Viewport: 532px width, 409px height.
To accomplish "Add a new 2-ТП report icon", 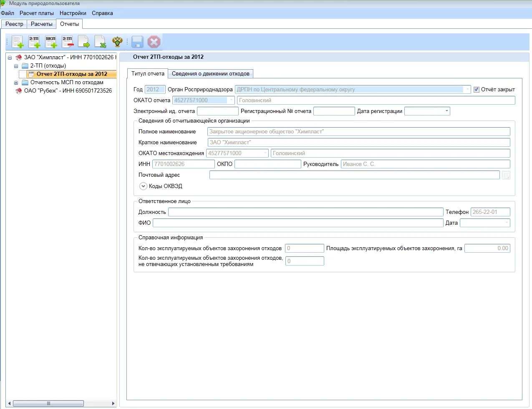I will click(x=34, y=42).
